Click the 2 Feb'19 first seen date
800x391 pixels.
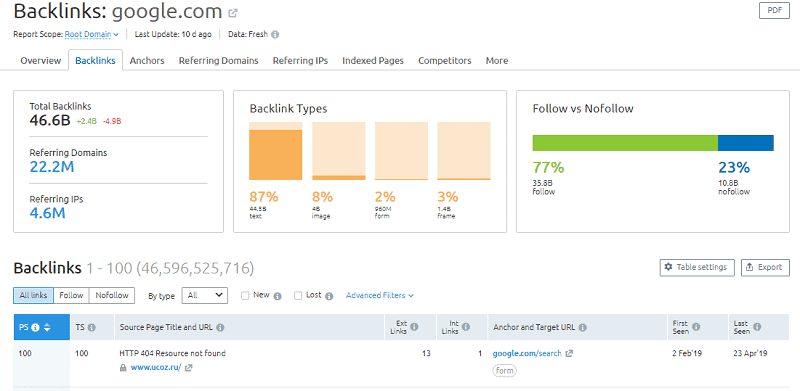click(x=688, y=353)
